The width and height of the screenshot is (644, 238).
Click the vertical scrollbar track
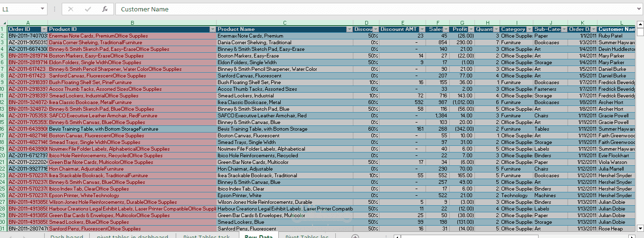[640, 126]
